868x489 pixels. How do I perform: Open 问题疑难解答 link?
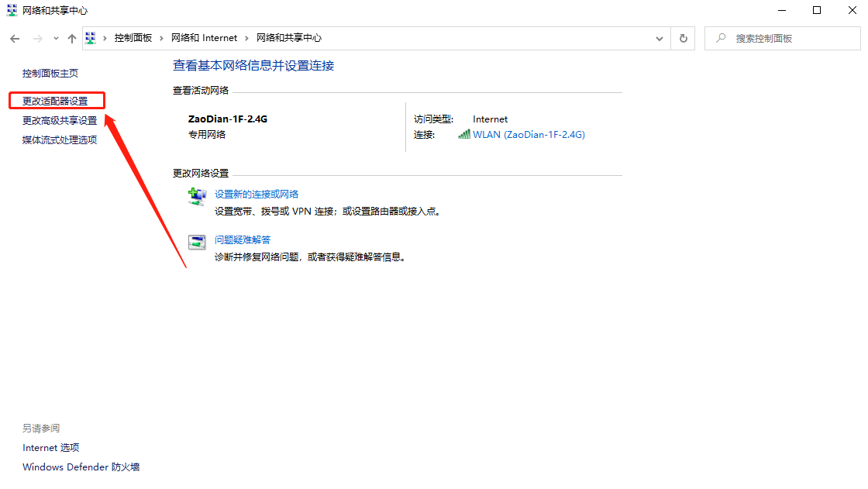(x=243, y=239)
